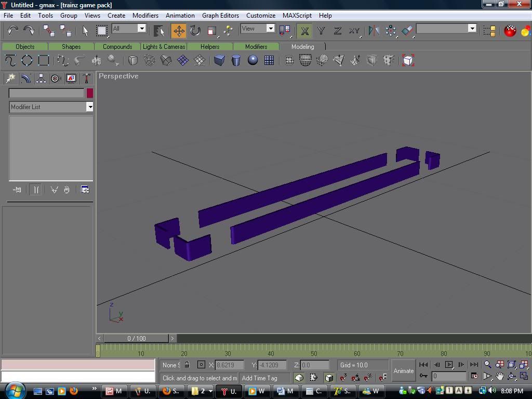Click the 0 / 100 time slider
Screen dimensions: 532x399
click(x=137, y=338)
